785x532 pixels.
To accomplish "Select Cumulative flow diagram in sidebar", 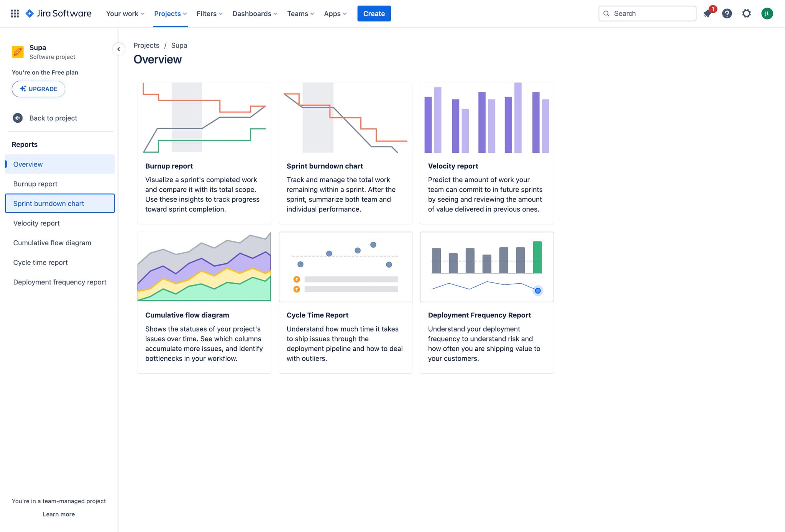I will (x=52, y=243).
